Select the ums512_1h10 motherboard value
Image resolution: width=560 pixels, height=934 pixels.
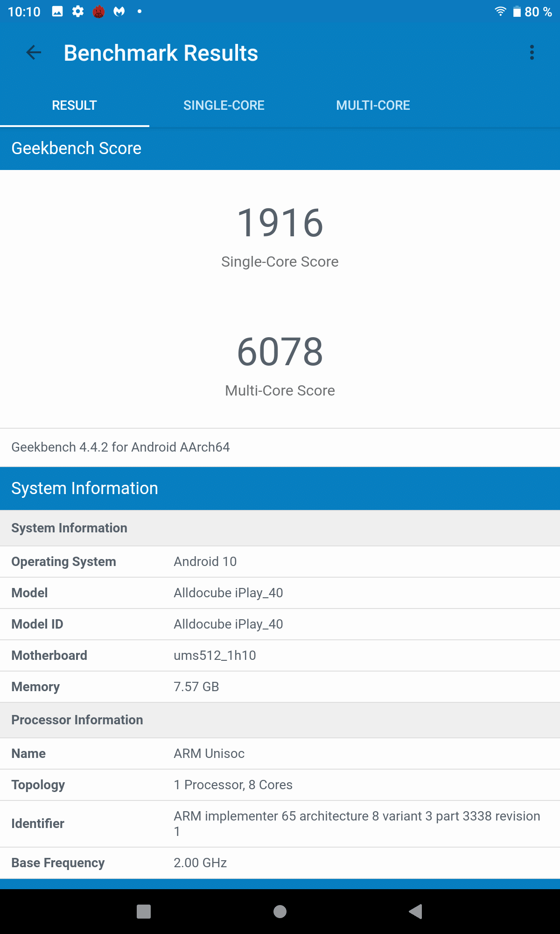[x=215, y=656]
